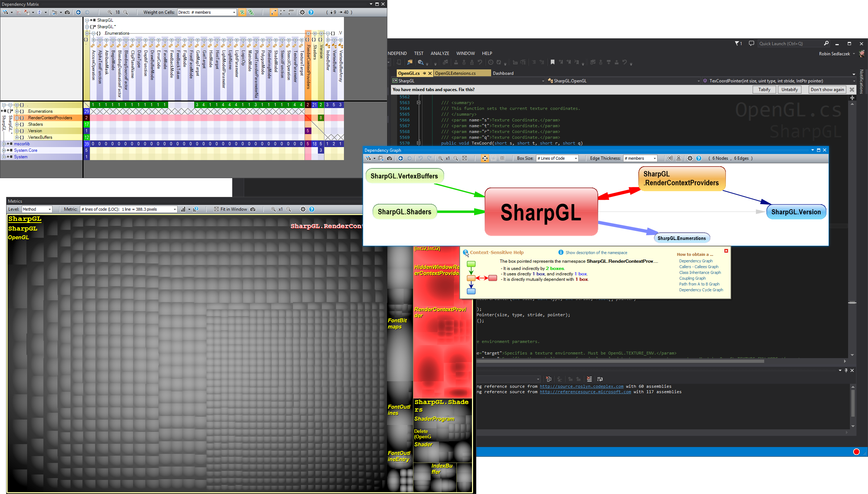
Task: Open the WINDOW menu
Action: [x=465, y=53]
